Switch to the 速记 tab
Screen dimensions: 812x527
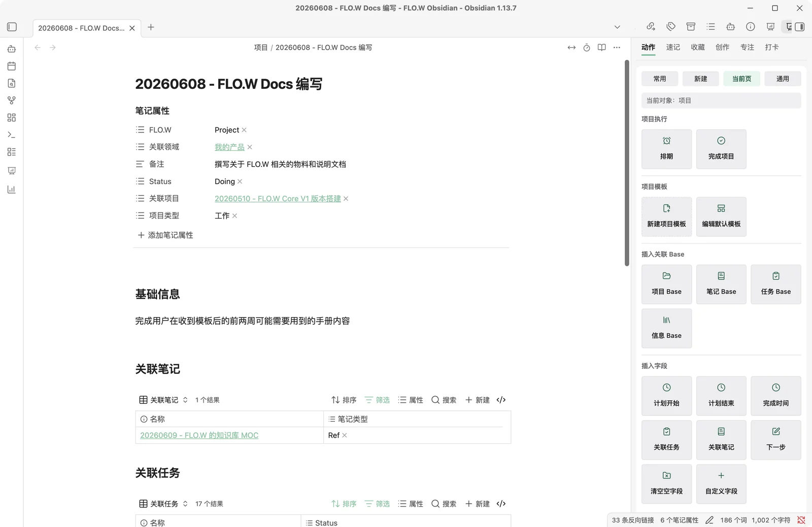click(x=673, y=47)
